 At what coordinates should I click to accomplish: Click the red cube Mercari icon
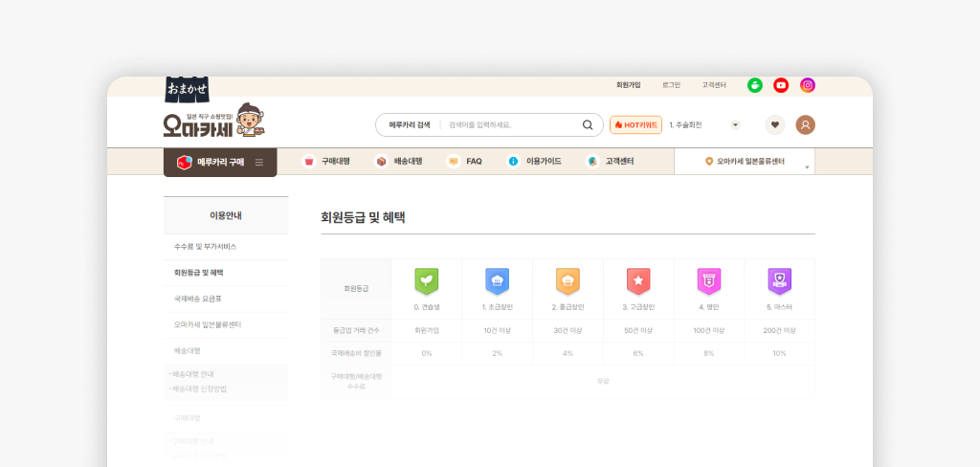(184, 162)
